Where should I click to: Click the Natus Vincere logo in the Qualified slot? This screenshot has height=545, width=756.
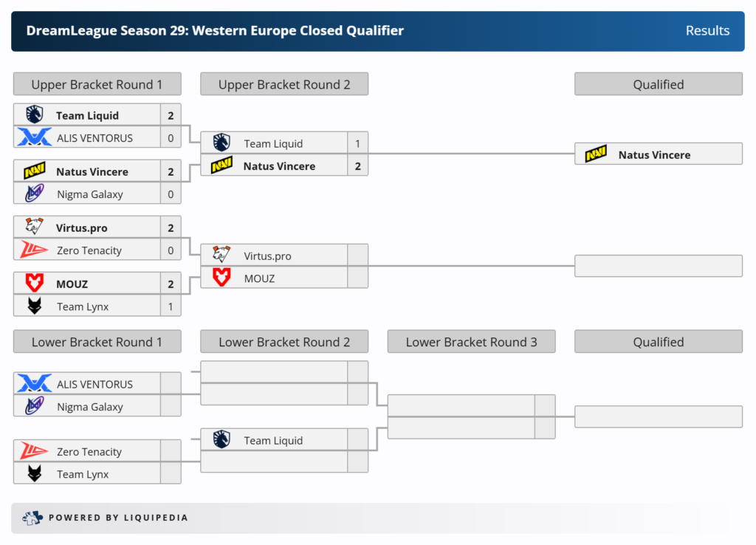pos(596,154)
